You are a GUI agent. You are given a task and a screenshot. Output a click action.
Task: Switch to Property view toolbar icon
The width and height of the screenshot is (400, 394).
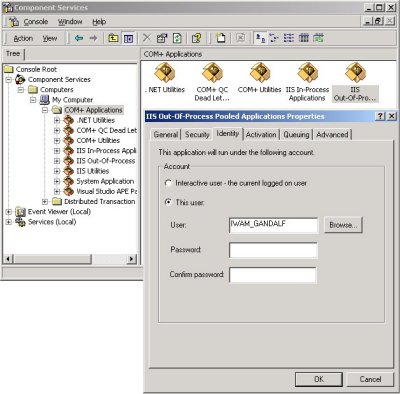(303, 38)
